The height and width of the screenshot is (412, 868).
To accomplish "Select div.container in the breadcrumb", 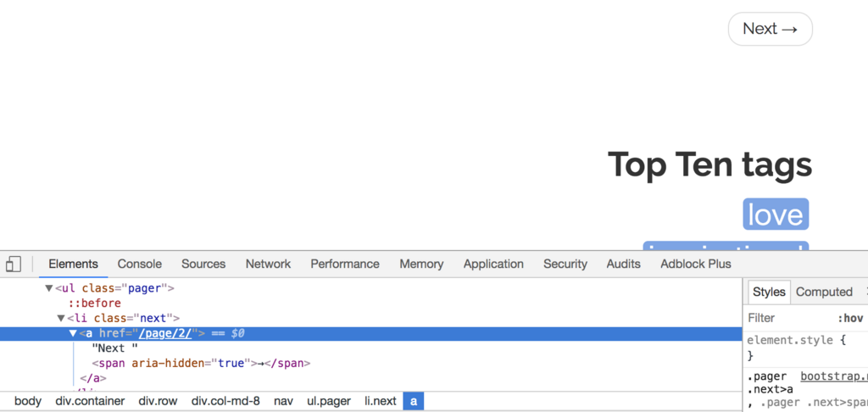I will 90,401.
